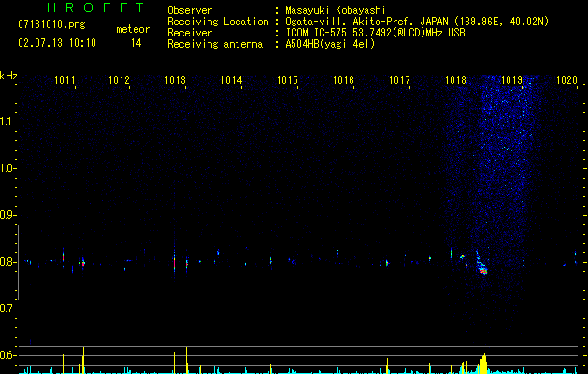Click the 1017 time marker
Image resolution: width=588 pixels, height=374 pixels.
pyautogui.click(x=399, y=80)
